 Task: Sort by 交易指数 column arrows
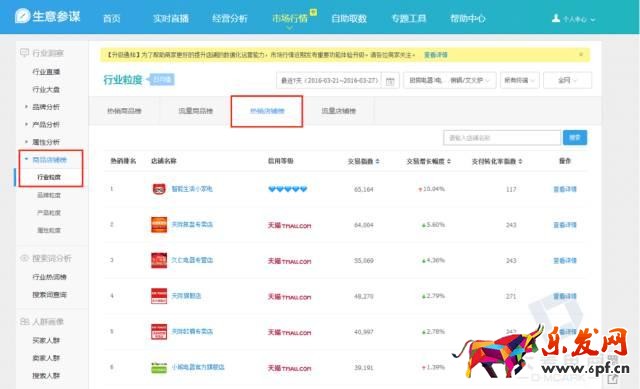click(x=378, y=161)
